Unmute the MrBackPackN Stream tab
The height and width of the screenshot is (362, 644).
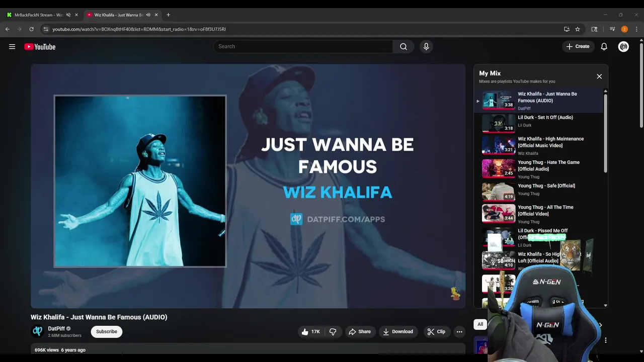pyautogui.click(x=68, y=15)
